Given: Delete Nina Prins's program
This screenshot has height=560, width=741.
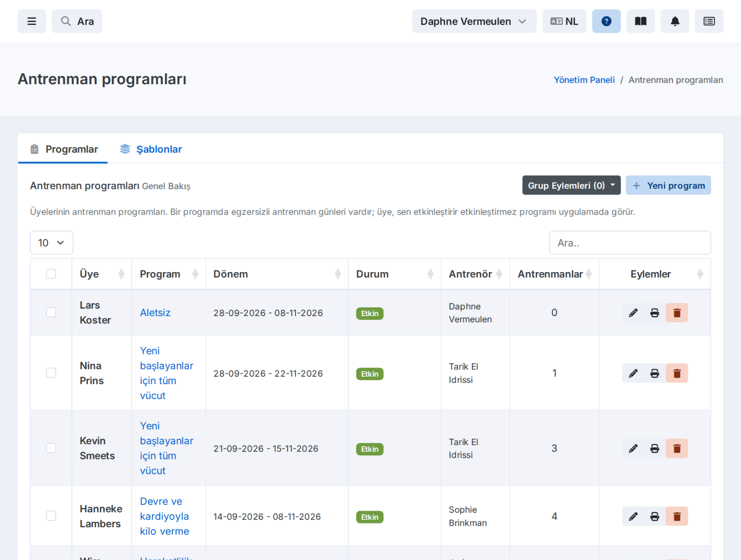Looking at the screenshot, I should coord(677,373).
